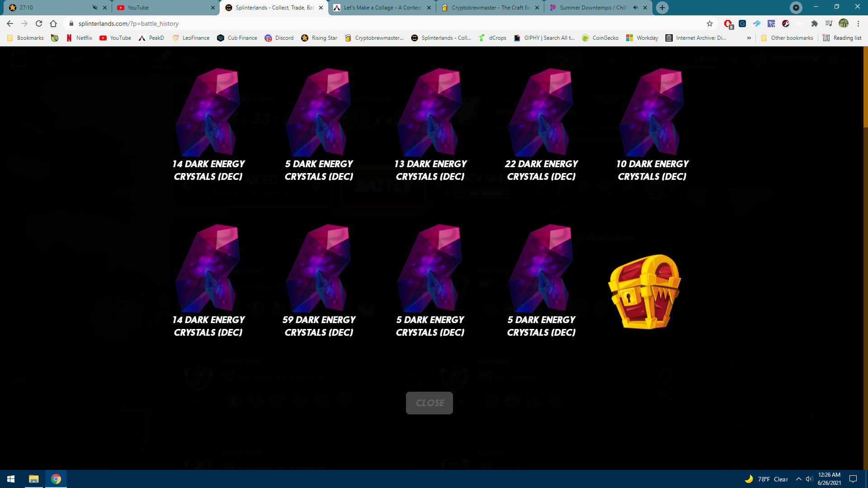Click the 13 Dark Energy Crystals gem
The height and width of the screenshot is (488, 868).
tap(430, 112)
